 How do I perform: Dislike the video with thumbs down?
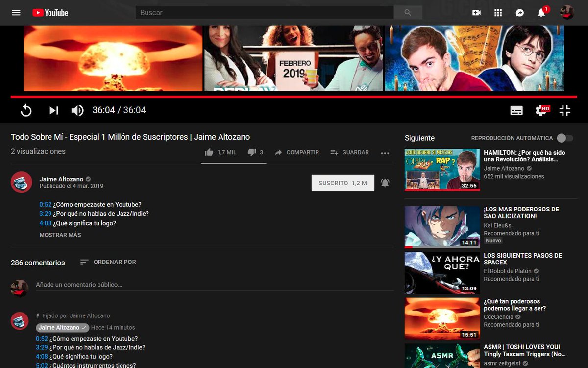pyautogui.click(x=256, y=152)
